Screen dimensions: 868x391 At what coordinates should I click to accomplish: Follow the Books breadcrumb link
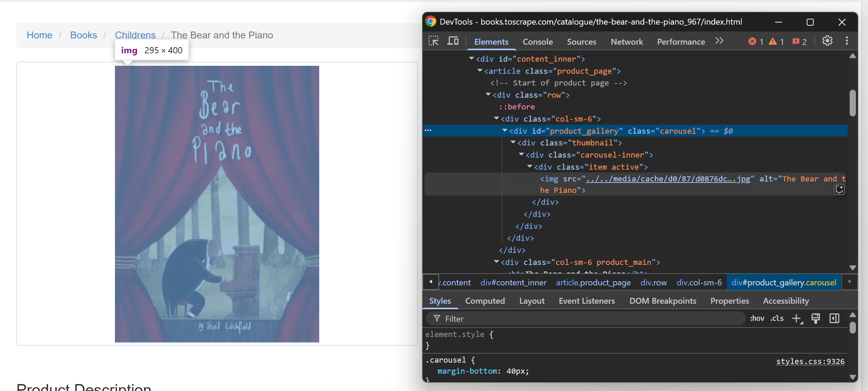pos(83,35)
